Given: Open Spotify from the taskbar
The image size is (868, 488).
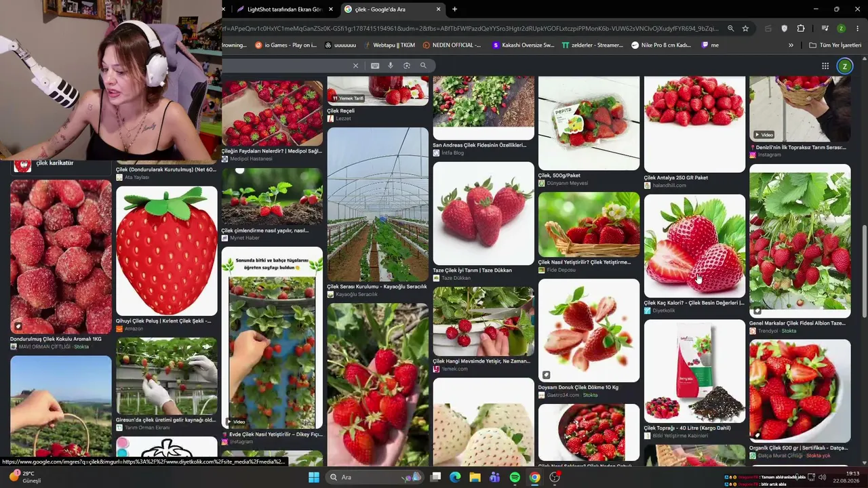Looking at the screenshot, I should point(515,477).
